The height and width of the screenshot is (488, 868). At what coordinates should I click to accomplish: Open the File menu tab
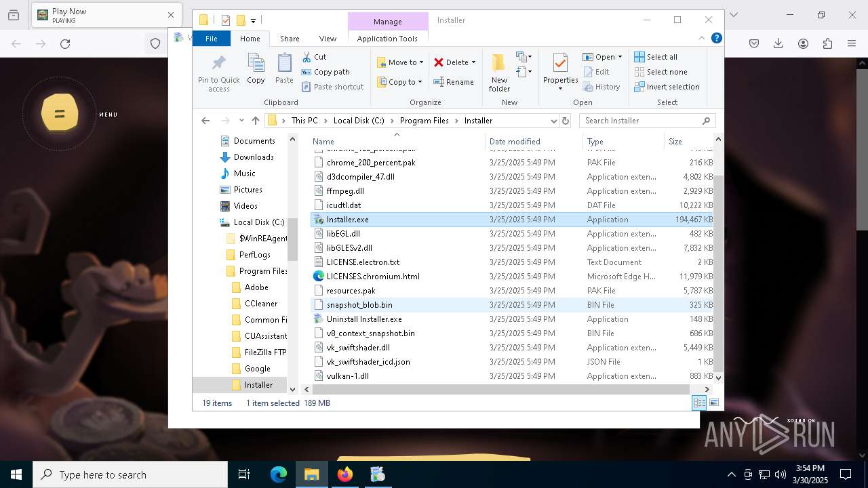(x=212, y=39)
